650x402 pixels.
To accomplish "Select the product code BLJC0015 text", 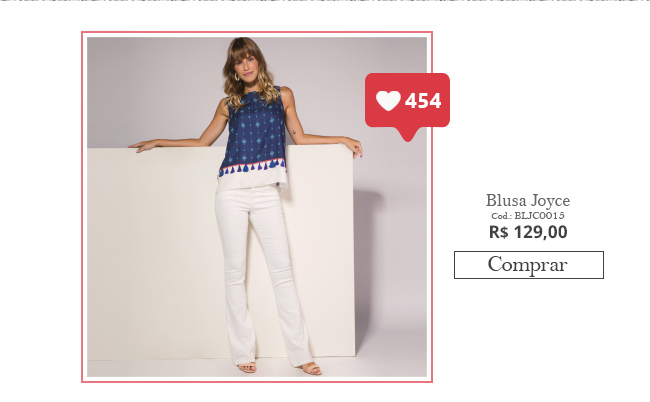I will pyautogui.click(x=528, y=216).
